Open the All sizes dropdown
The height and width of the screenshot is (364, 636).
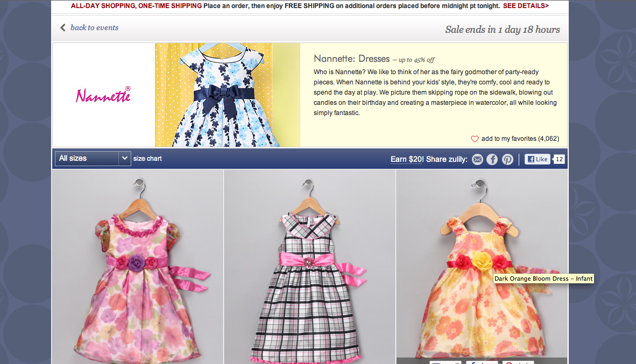tap(93, 159)
